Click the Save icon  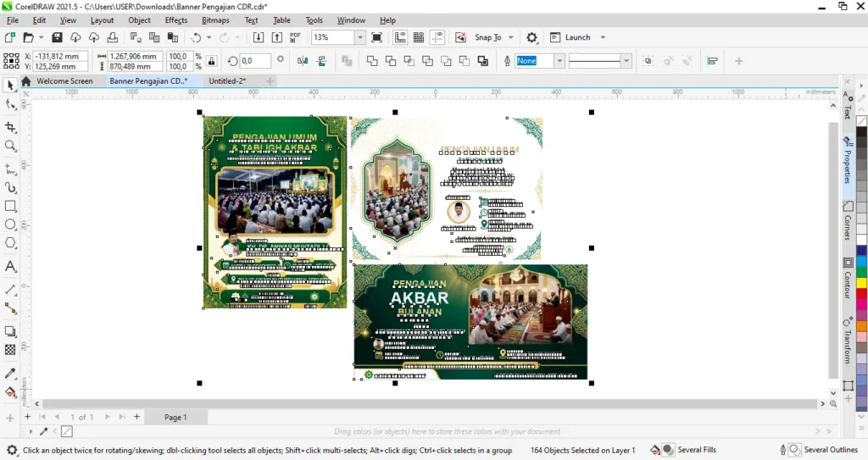57,37
